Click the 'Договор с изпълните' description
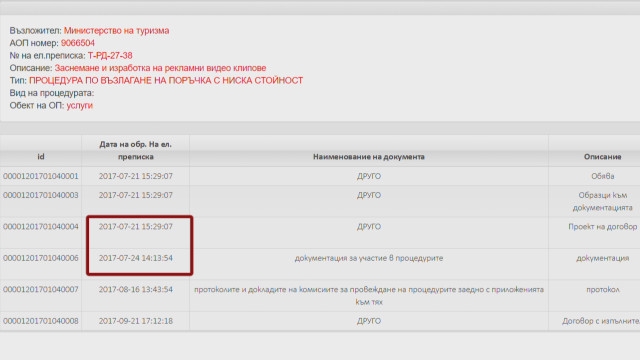Viewport: 640px width, 360px height. click(x=601, y=321)
